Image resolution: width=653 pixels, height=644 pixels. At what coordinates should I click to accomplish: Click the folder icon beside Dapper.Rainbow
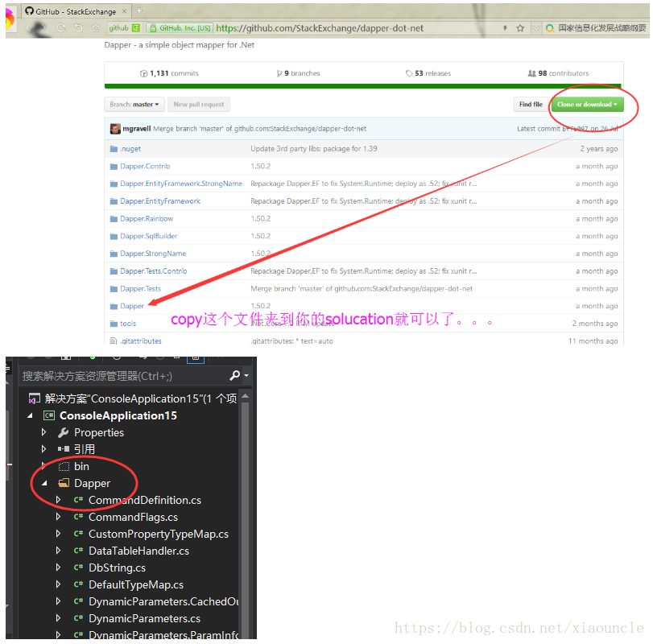click(114, 219)
